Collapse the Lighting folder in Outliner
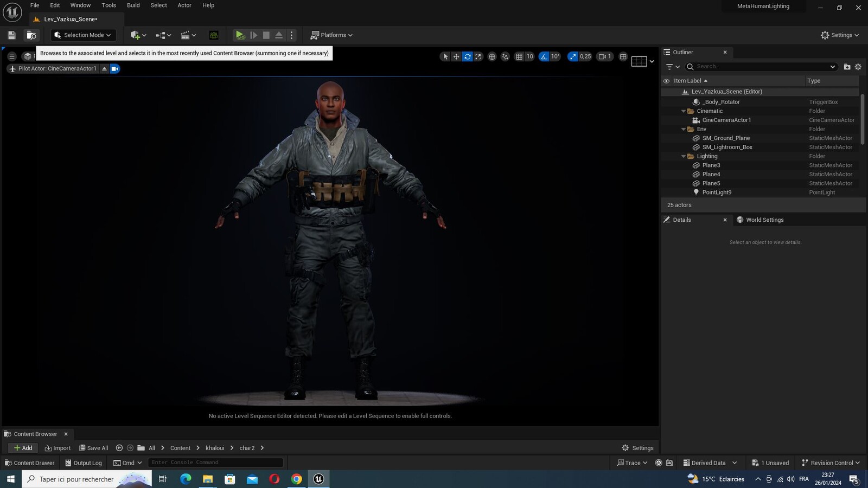Viewport: 868px width, 488px height. 684,156
